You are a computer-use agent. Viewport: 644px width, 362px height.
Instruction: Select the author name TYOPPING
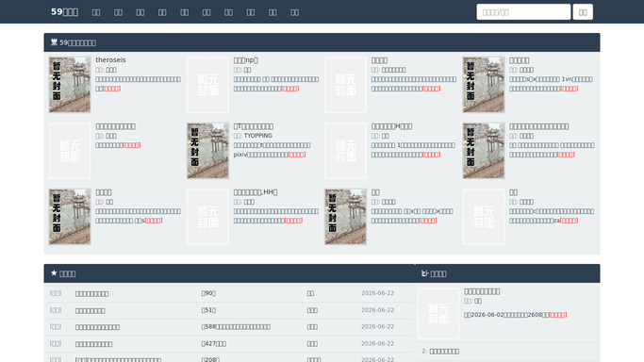(x=258, y=136)
